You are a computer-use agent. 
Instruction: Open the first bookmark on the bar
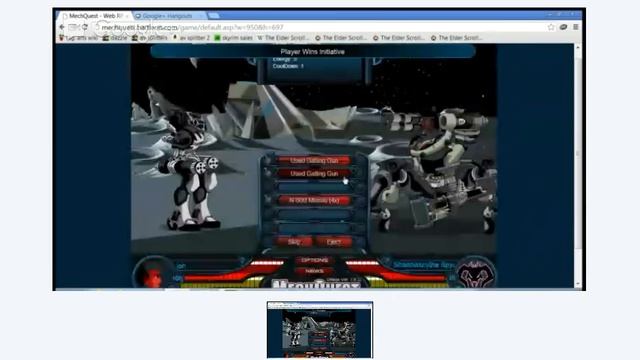tap(78, 38)
